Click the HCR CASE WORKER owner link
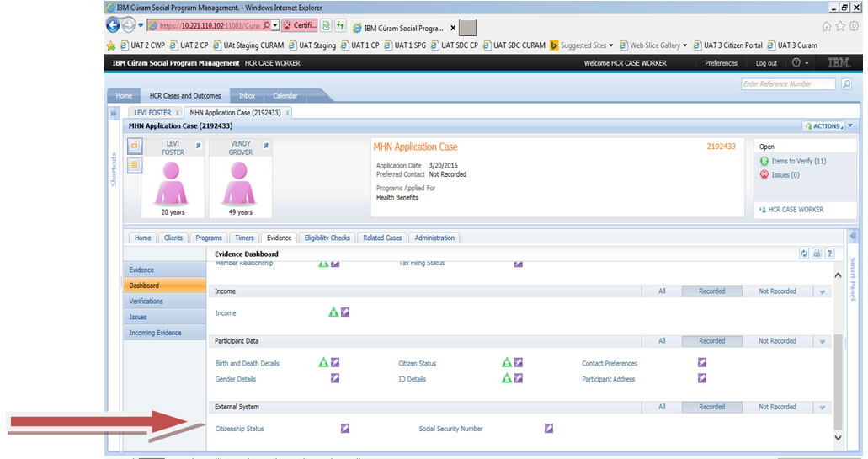Image resolution: width=868 pixels, height=459 pixels. tap(796, 210)
